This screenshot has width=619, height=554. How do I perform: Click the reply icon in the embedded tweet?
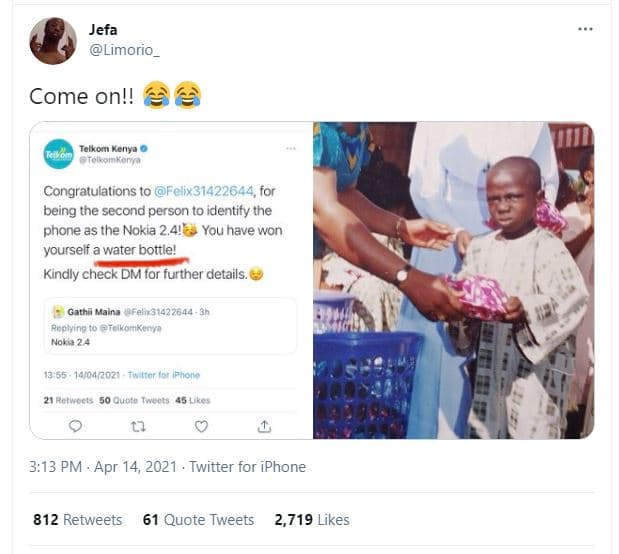pos(75,426)
